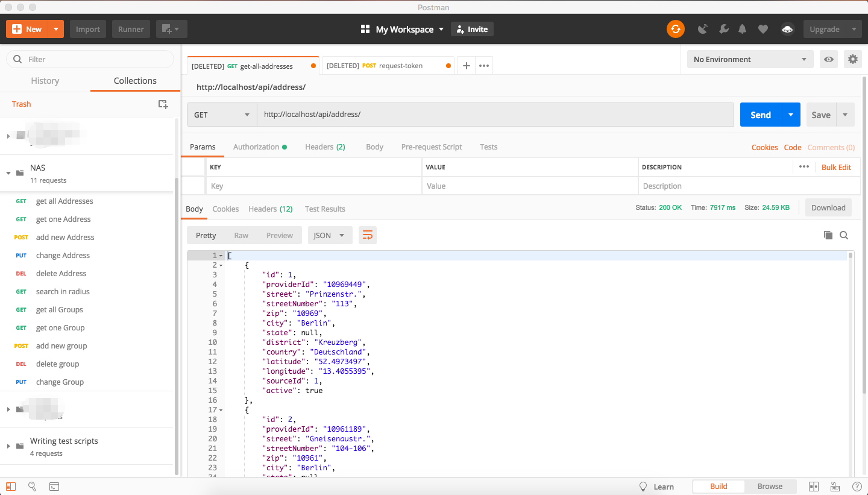Open the JSON format dropdown
This screenshot has width=868, height=495.
click(x=330, y=235)
